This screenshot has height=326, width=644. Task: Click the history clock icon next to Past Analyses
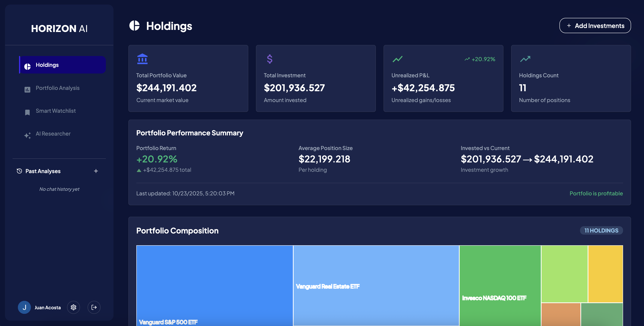pyautogui.click(x=19, y=171)
